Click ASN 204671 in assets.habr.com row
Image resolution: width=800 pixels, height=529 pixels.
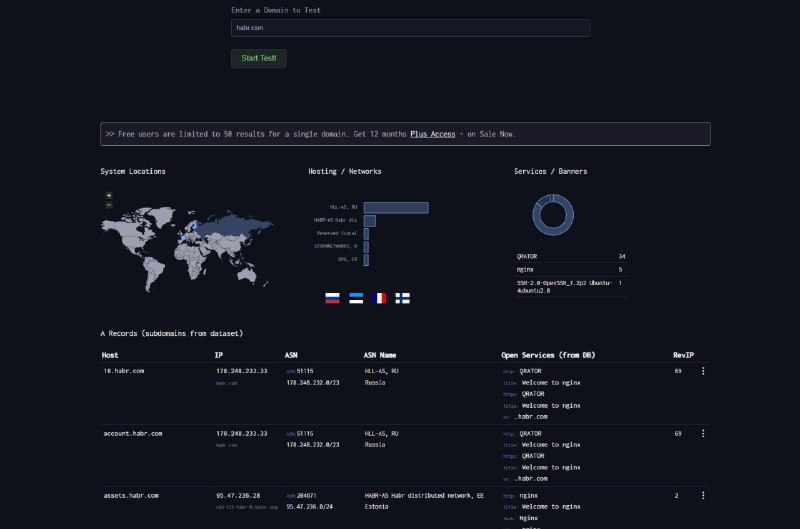click(306, 495)
